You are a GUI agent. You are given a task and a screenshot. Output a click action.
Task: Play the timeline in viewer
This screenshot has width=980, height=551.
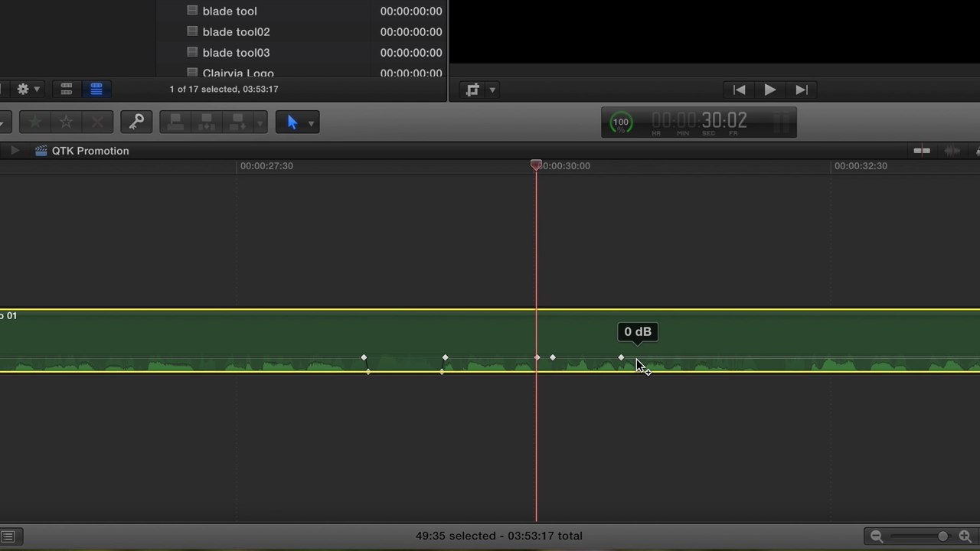770,90
